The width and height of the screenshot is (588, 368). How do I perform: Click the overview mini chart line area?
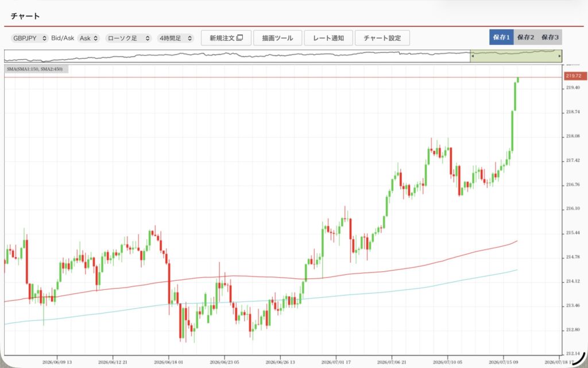click(237, 56)
